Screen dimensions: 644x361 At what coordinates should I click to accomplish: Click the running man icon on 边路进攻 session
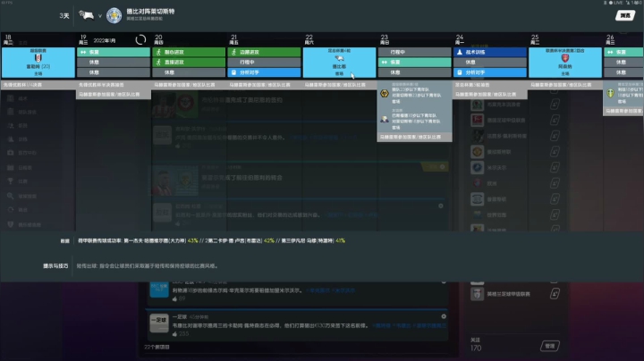[x=233, y=52]
